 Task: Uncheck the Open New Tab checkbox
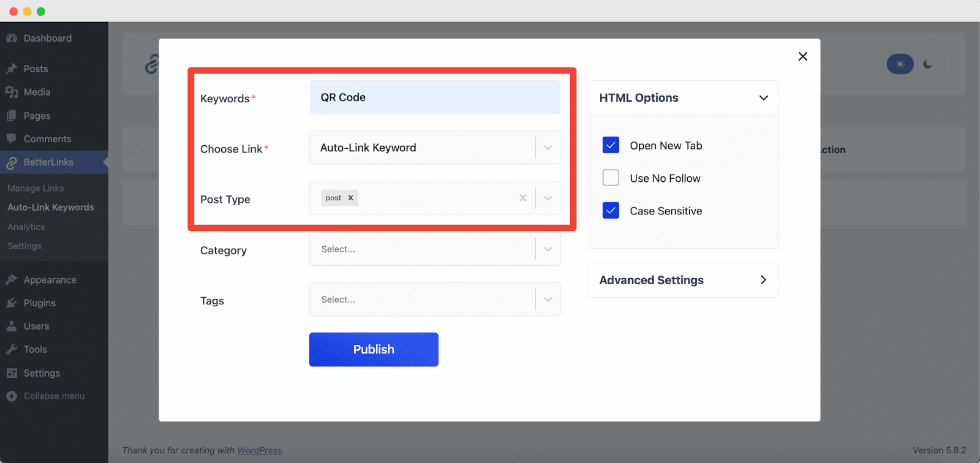(611, 145)
